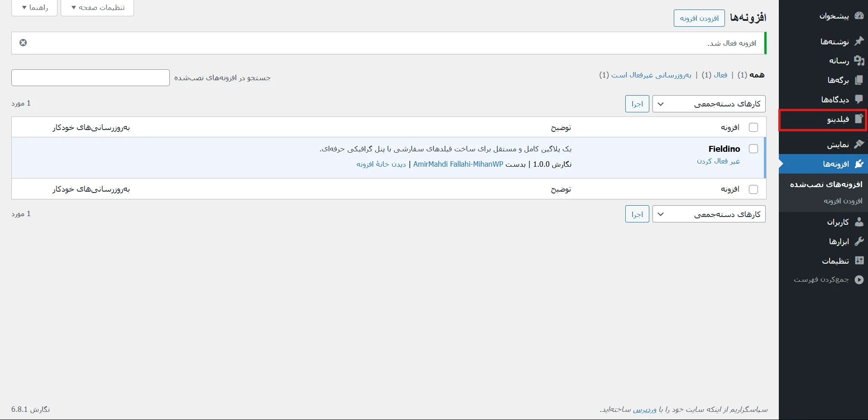Click the header توضیح column label
The width and height of the screenshot is (868, 420).
click(561, 127)
